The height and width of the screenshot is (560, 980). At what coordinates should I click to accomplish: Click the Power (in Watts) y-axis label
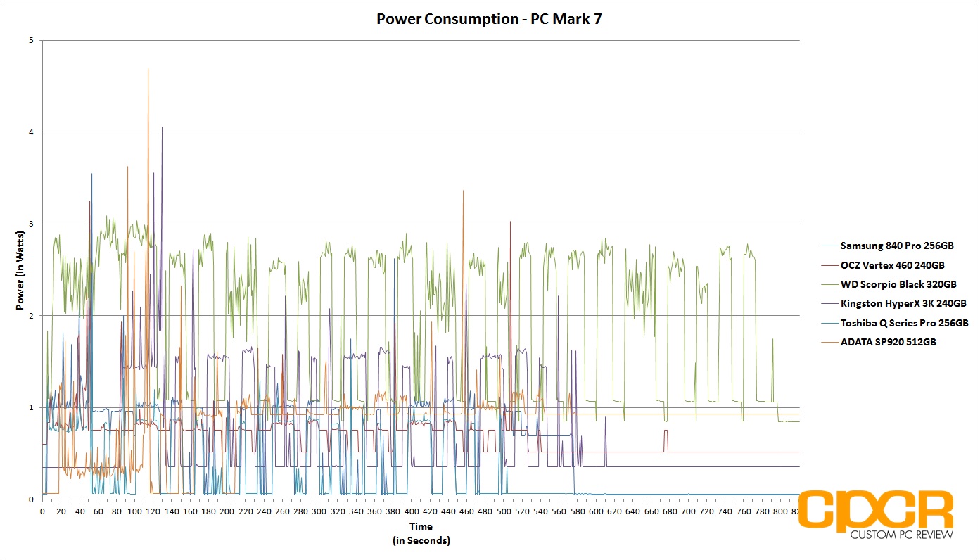[21, 269]
